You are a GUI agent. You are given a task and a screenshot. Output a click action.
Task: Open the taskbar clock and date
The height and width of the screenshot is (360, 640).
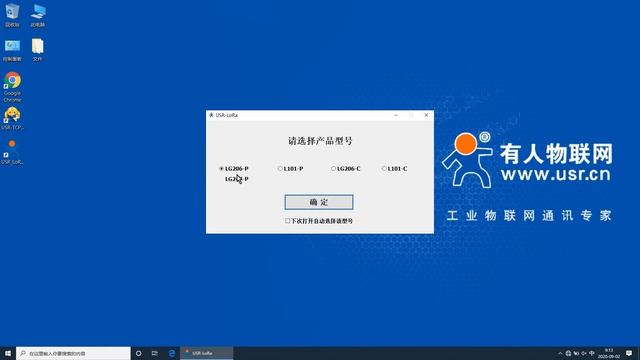click(x=609, y=353)
